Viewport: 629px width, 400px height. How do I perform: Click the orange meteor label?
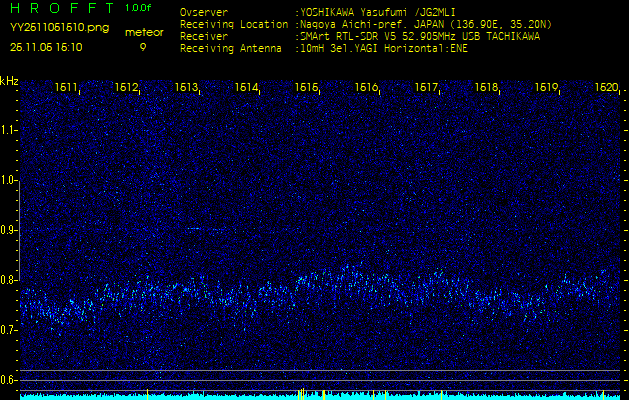(144, 33)
